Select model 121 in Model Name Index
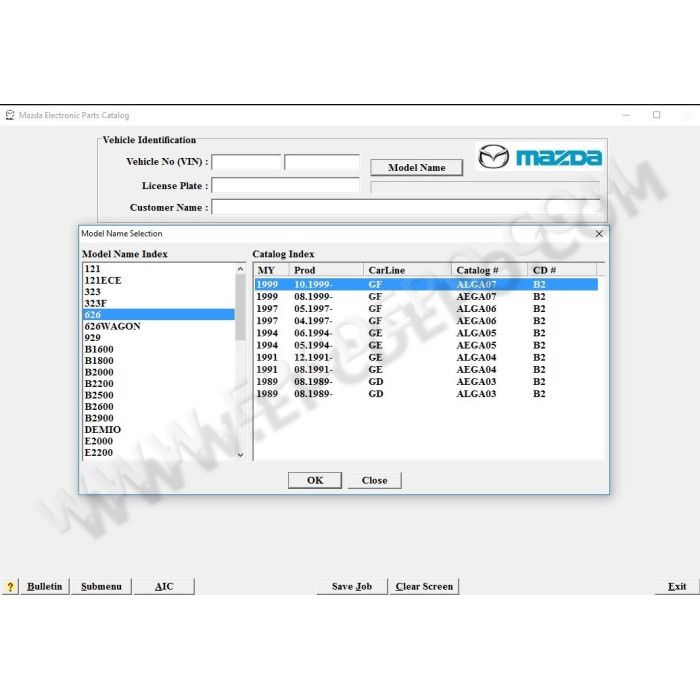The height and width of the screenshot is (700, 700). click(158, 269)
